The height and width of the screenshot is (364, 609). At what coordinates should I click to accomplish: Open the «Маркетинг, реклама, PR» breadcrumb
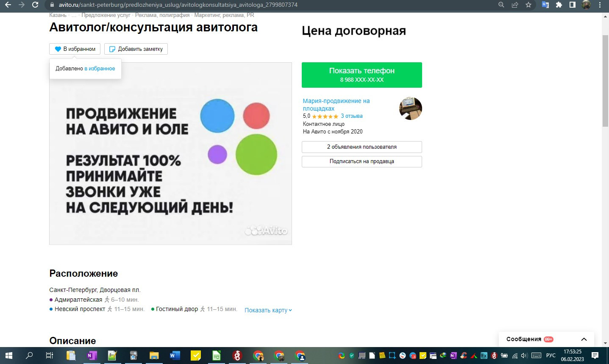pos(224,15)
